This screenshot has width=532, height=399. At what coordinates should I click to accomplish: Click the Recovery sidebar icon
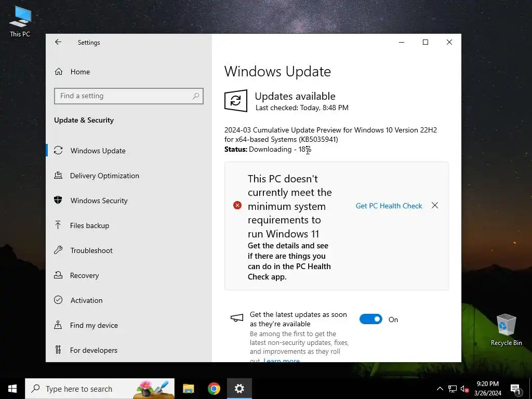pyautogui.click(x=58, y=275)
